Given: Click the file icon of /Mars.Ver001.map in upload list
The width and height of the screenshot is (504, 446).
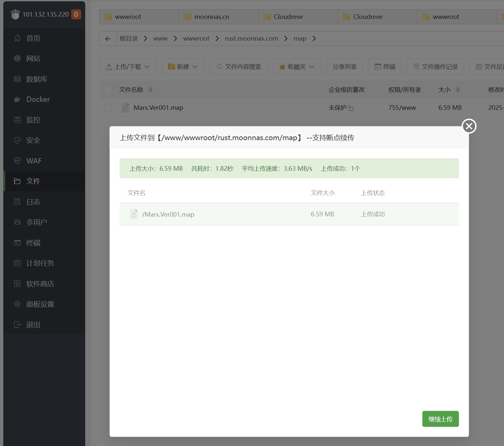Looking at the screenshot, I should (x=134, y=214).
